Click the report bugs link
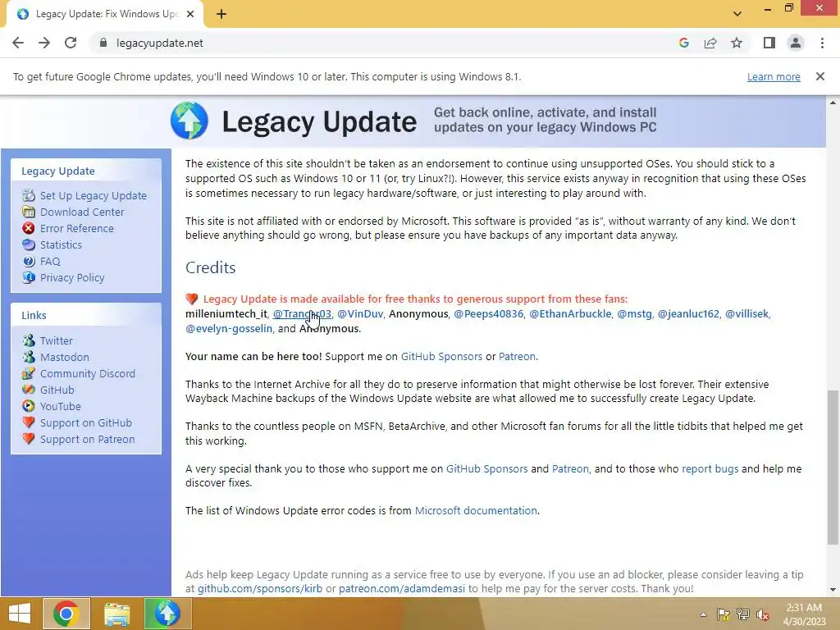The height and width of the screenshot is (630, 840). click(710, 468)
